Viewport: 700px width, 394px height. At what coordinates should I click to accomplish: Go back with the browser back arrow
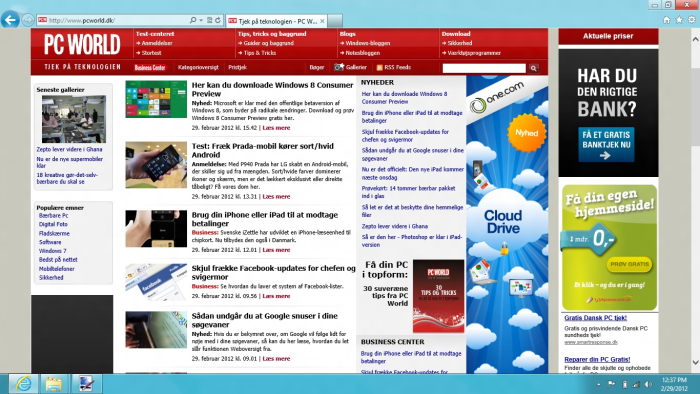(x=11, y=20)
